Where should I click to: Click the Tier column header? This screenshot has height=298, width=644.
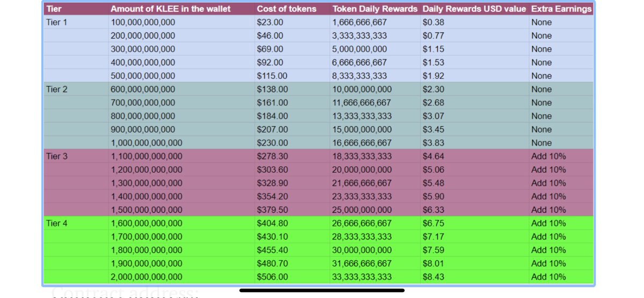54,9
